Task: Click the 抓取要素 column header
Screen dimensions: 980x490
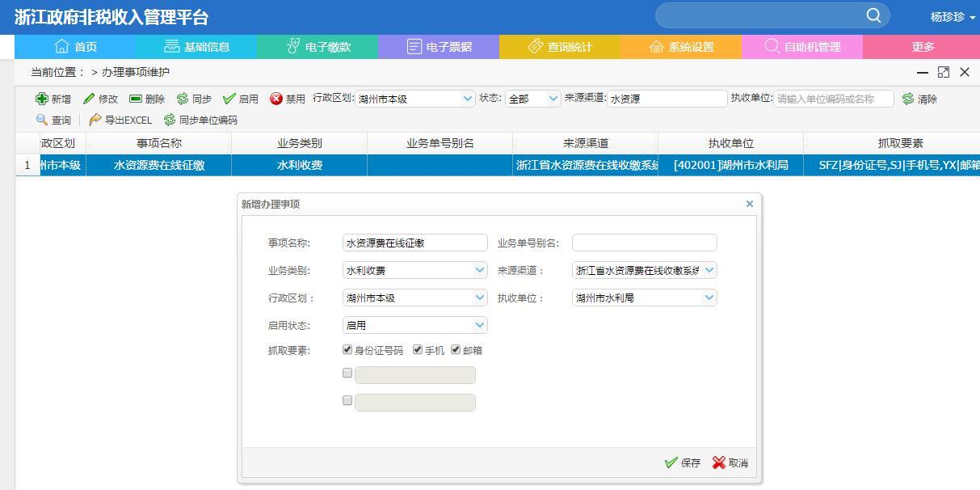Action: (892, 143)
